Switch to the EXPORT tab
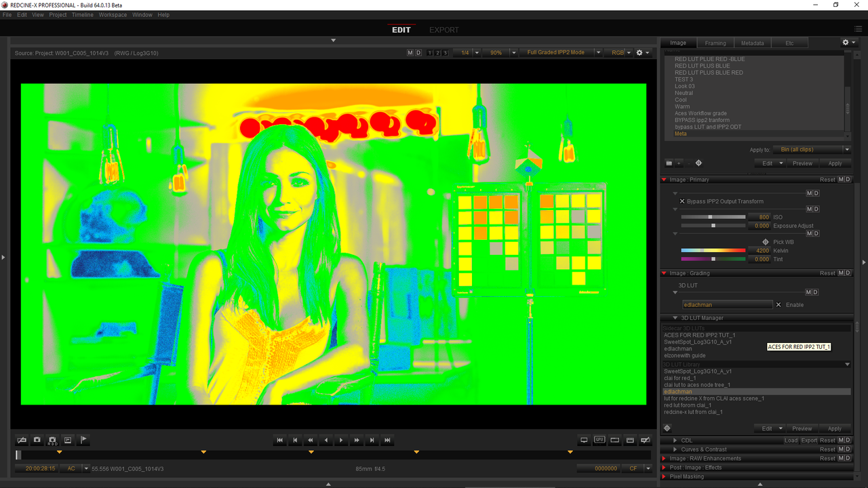Screen dimensions: 868x488 pyautogui.click(x=443, y=30)
